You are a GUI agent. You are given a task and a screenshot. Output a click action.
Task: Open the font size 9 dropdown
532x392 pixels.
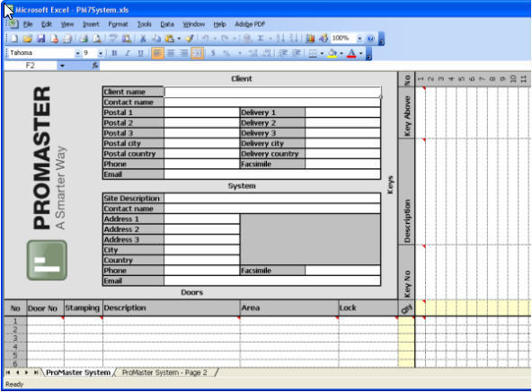click(x=101, y=53)
